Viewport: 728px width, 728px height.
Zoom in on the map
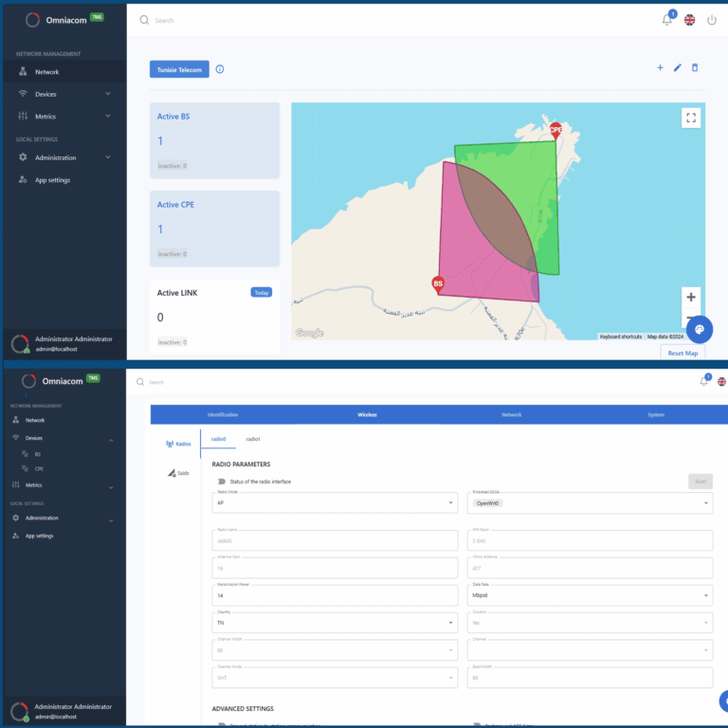[x=691, y=297]
